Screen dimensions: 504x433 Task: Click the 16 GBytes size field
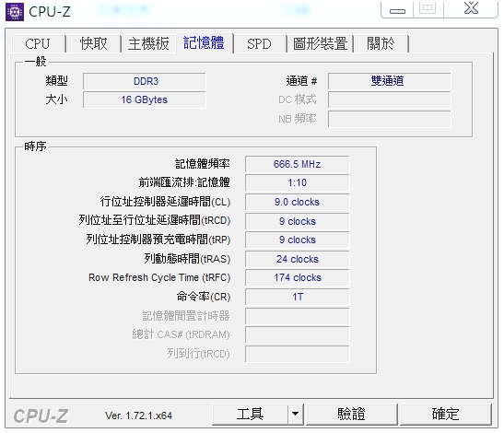tap(145, 100)
